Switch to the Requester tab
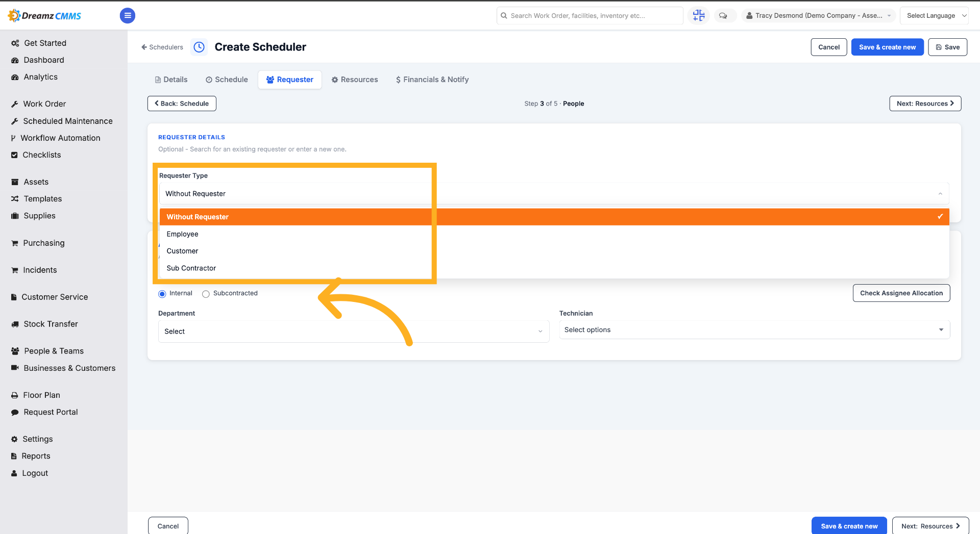This screenshot has width=980, height=534. tap(290, 80)
